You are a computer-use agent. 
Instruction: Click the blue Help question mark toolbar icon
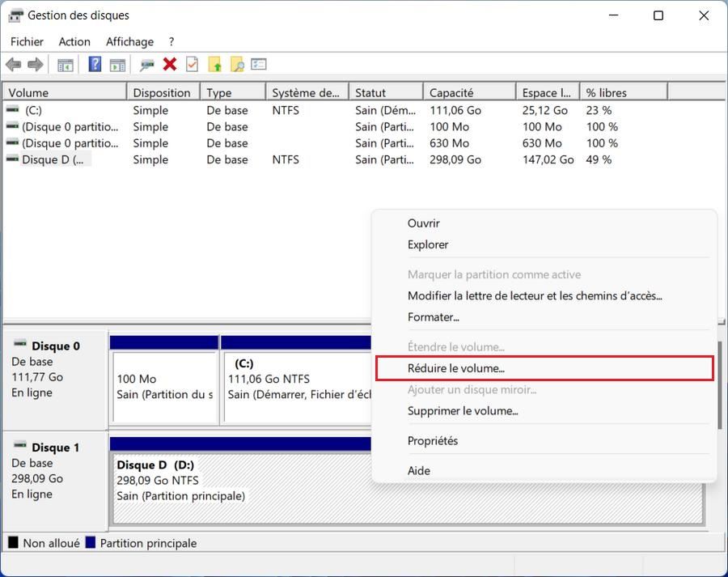pyautogui.click(x=95, y=65)
